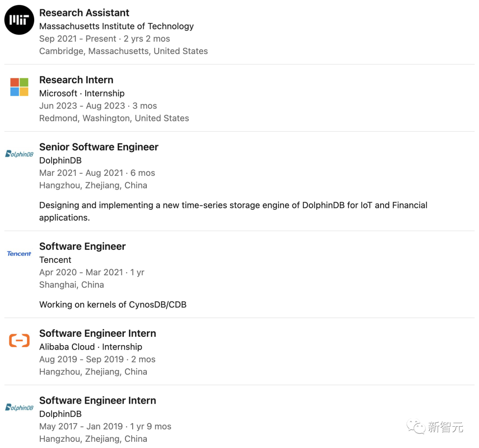Image resolution: width=479 pixels, height=448 pixels.
Task: Click the DolphinDB logo beside Senior Software Engineer
Action: click(19, 154)
